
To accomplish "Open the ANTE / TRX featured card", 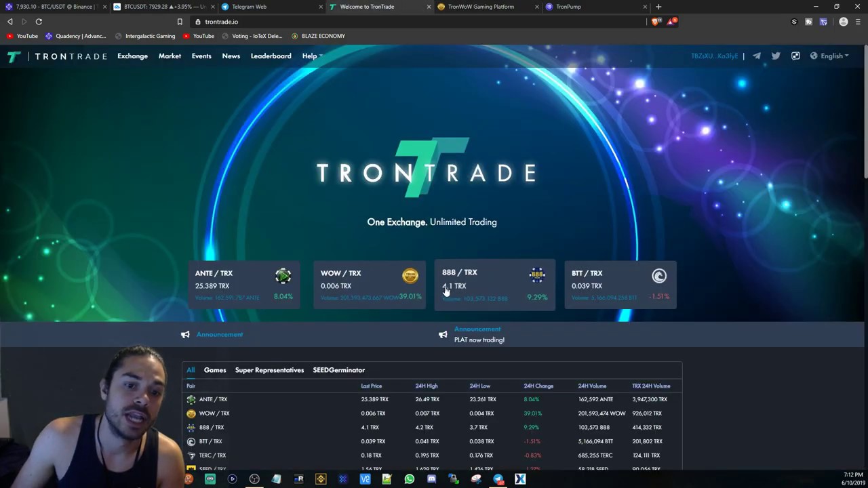I will point(243,285).
